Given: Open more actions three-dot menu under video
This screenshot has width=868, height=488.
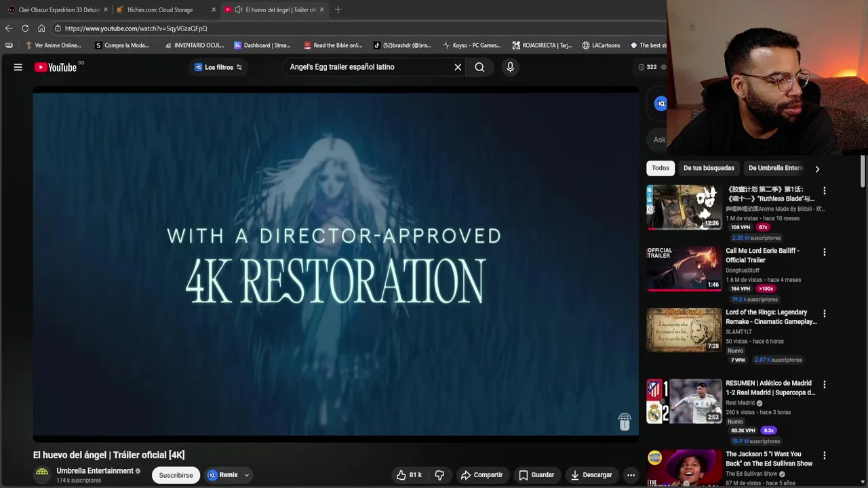Looking at the screenshot, I should pyautogui.click(x=631, y=475).
